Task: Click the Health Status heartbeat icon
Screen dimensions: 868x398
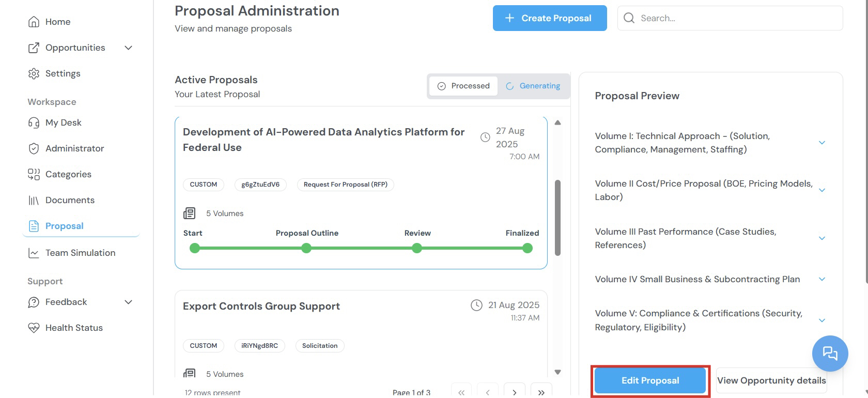Action: pyautogui.click(x=34, y=328)
